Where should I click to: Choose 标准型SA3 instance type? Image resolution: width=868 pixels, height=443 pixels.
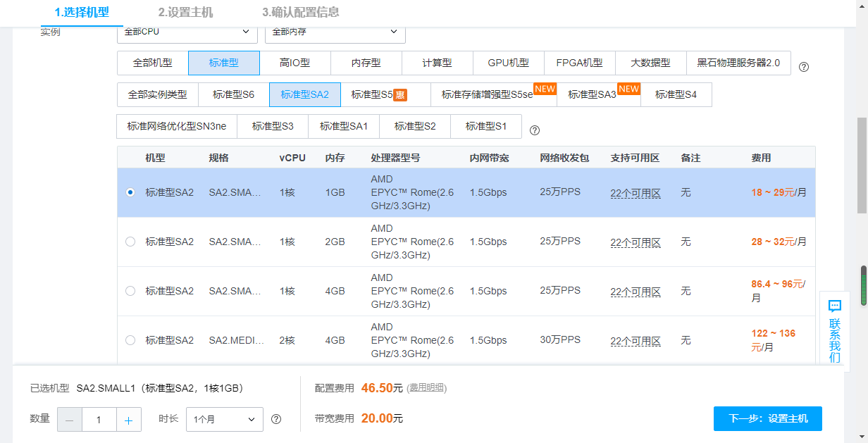(599, 94)
